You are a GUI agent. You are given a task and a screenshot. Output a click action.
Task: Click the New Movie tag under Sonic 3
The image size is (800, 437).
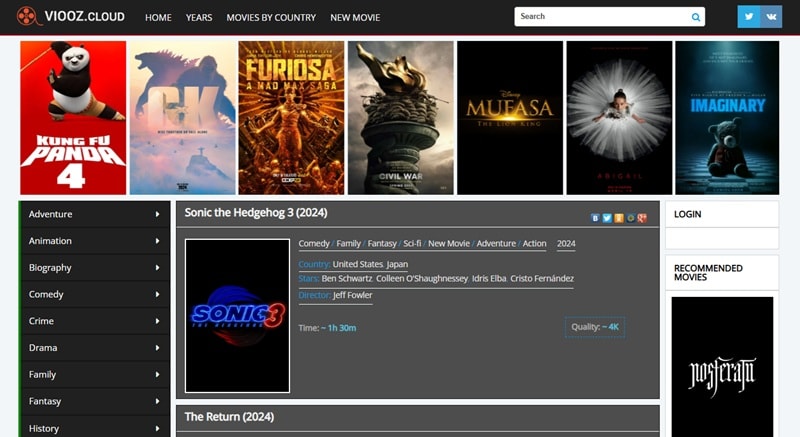point(449,244)
